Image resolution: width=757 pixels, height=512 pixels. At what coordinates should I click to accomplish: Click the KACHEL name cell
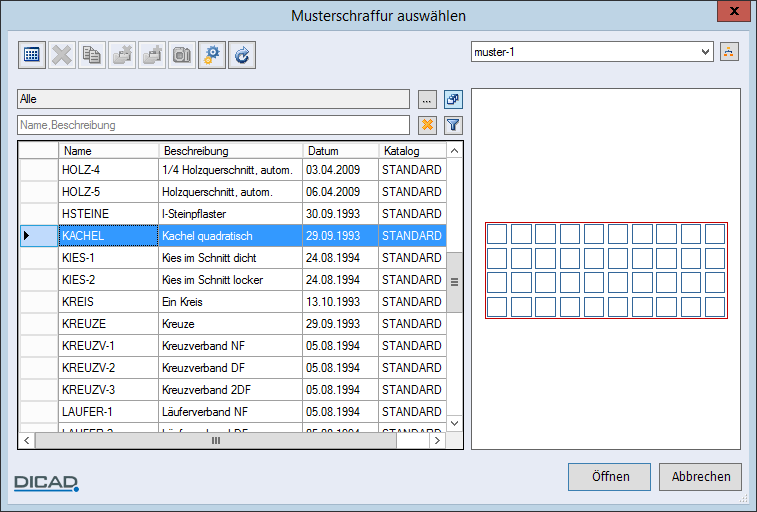(x=109, y=235)
